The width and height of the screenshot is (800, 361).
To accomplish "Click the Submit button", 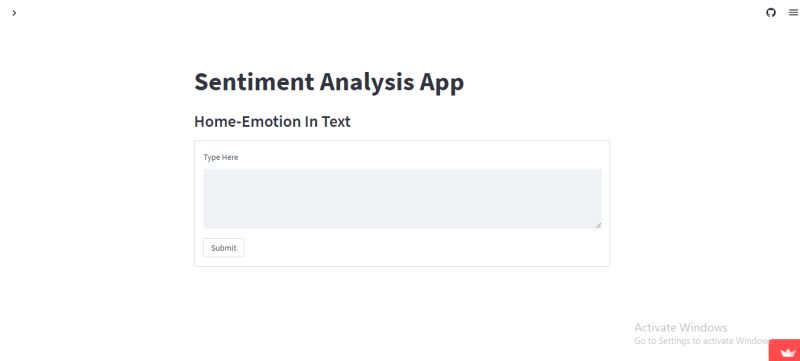I will [x=223, y=248].
